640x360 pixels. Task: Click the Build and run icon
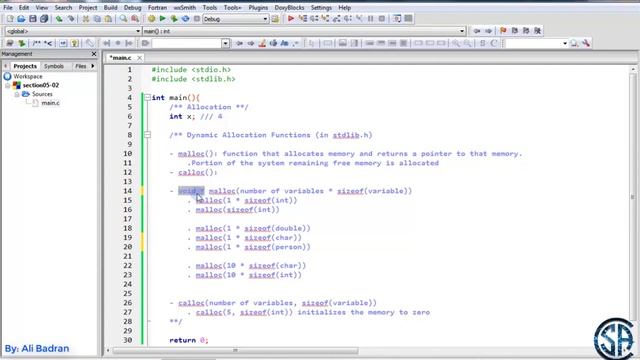click(x=174, y=19)
